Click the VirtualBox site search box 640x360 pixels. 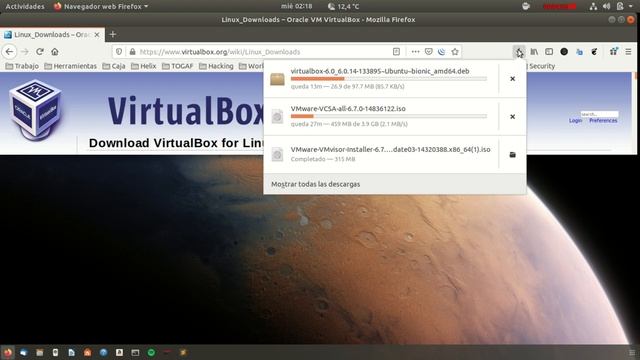(599, 114)
